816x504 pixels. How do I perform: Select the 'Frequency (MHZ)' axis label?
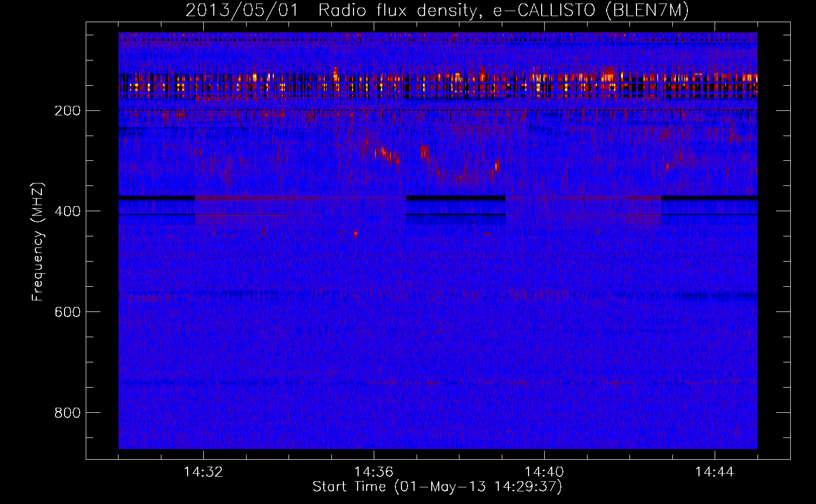coord(38,242)
